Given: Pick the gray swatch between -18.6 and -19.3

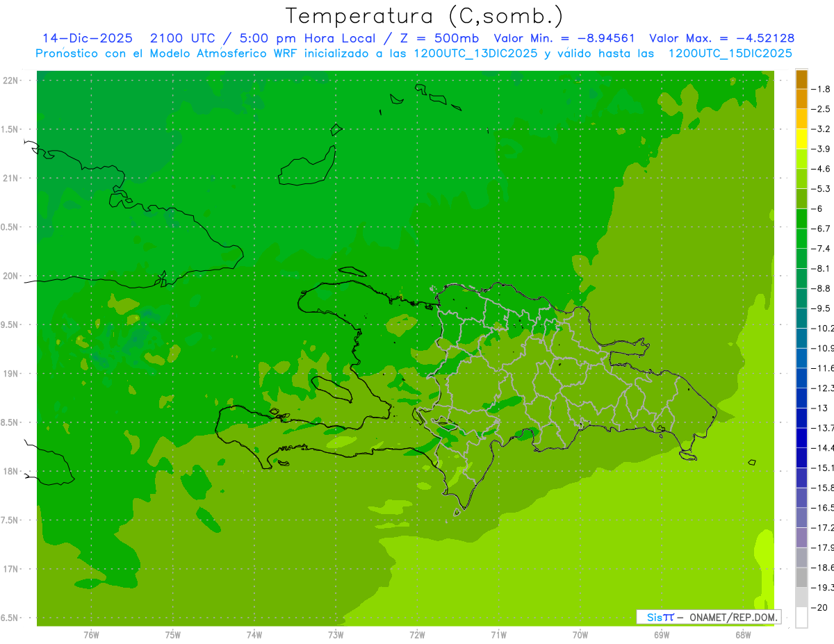Looking at the screenshot, I should [x=801, y=577].
